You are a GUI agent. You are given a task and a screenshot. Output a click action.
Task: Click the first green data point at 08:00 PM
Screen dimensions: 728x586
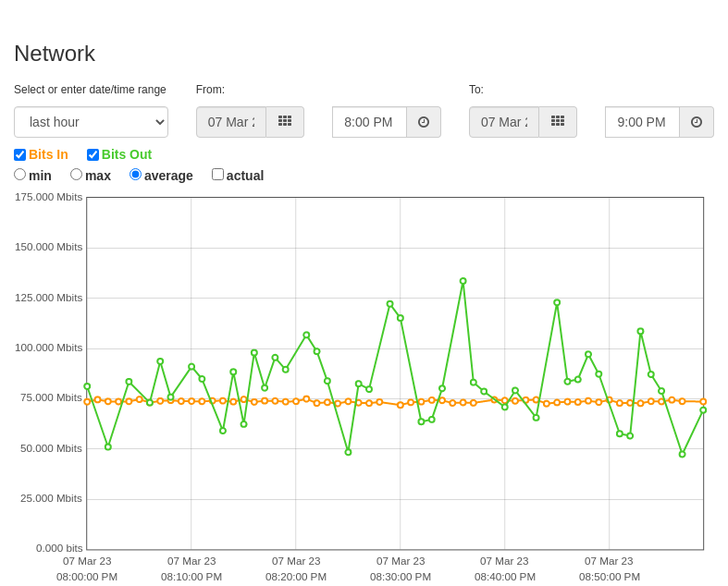pyautogui.click(x=87, y=386)
